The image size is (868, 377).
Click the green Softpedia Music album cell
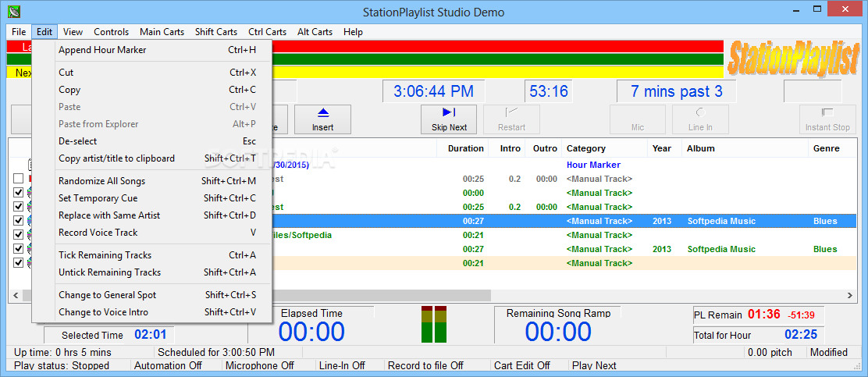pos(721,249)
